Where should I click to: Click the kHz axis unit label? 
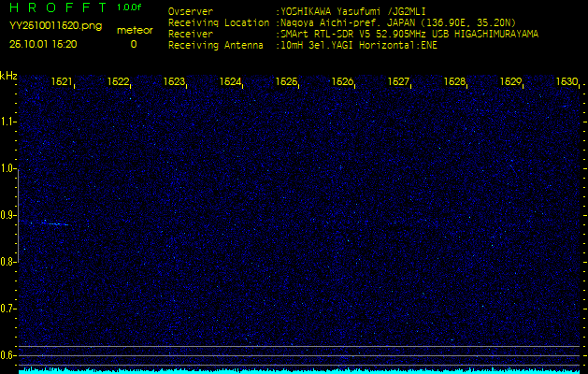[8, 76]
